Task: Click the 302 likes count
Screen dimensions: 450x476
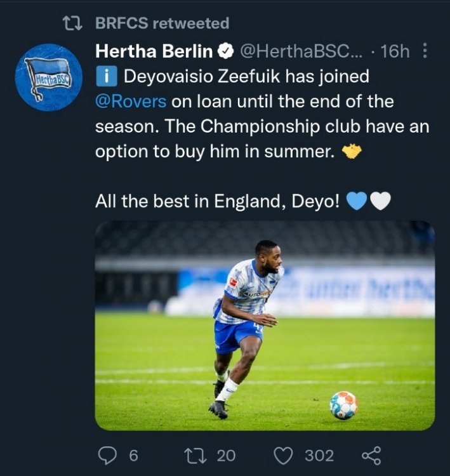Action: coord(319,455)
